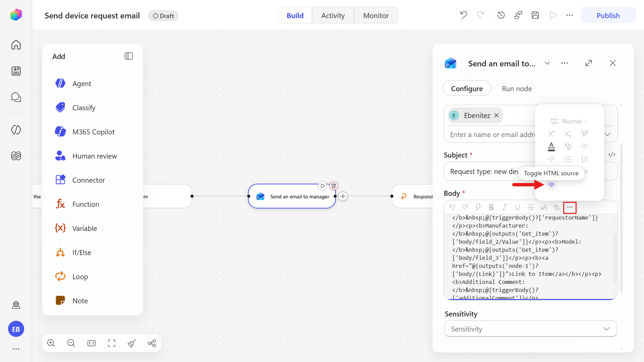Toggle underline in body toolbar
This screenshot has height=362, width=644.
[518, 207]
